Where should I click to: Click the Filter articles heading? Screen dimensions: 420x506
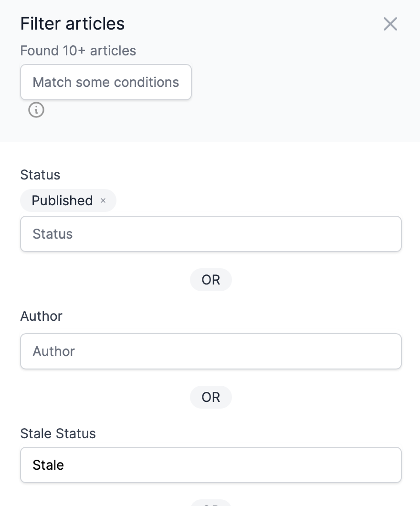(x=73, y=24)
